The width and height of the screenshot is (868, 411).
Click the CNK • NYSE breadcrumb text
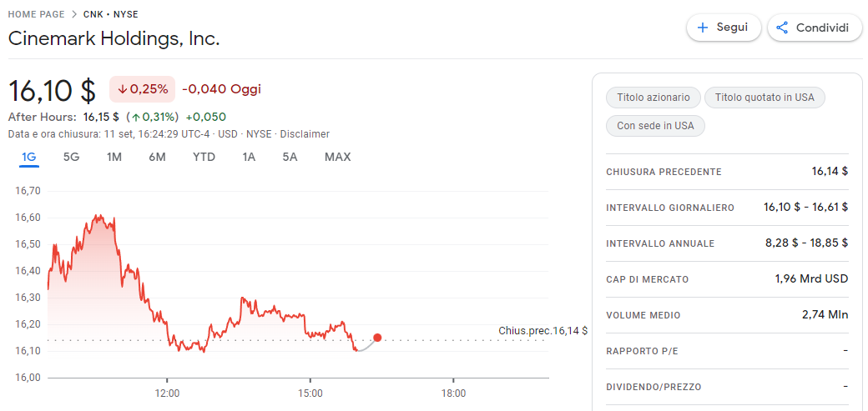pos(111,14)
